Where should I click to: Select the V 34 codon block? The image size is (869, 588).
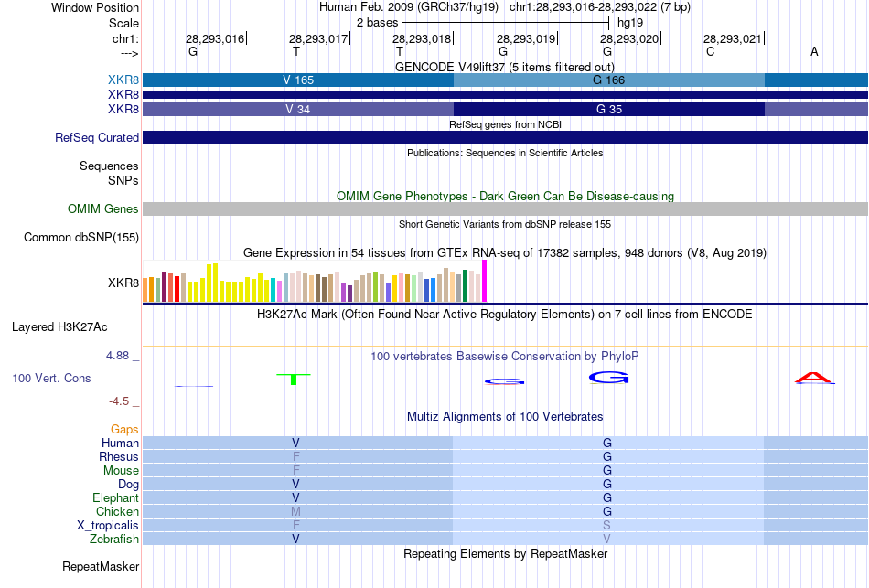click(x=298, y=109)
